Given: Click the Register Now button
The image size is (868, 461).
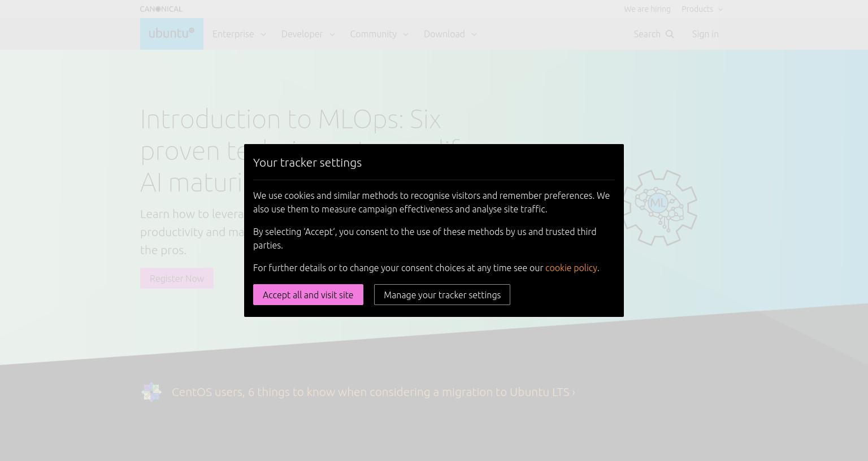Looking at the screenshot, I should point(177,279).
